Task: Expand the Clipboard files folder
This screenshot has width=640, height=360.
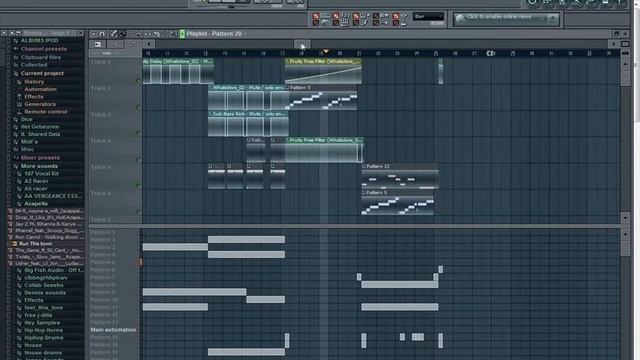Action: coord(40,58)
